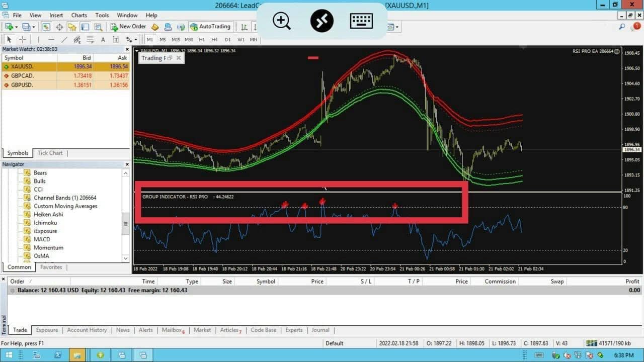Open the New Chart dropdown arrow
The image size is (644, 362).
coord(17,27)
